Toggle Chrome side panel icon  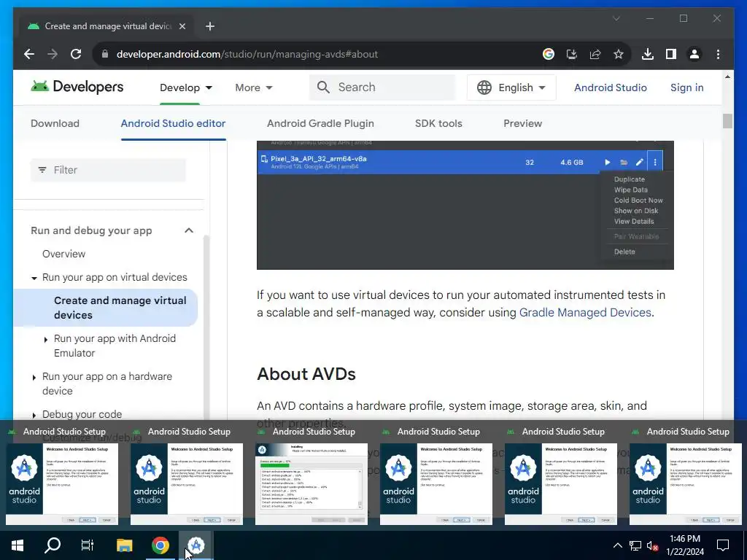pos(671,54)
